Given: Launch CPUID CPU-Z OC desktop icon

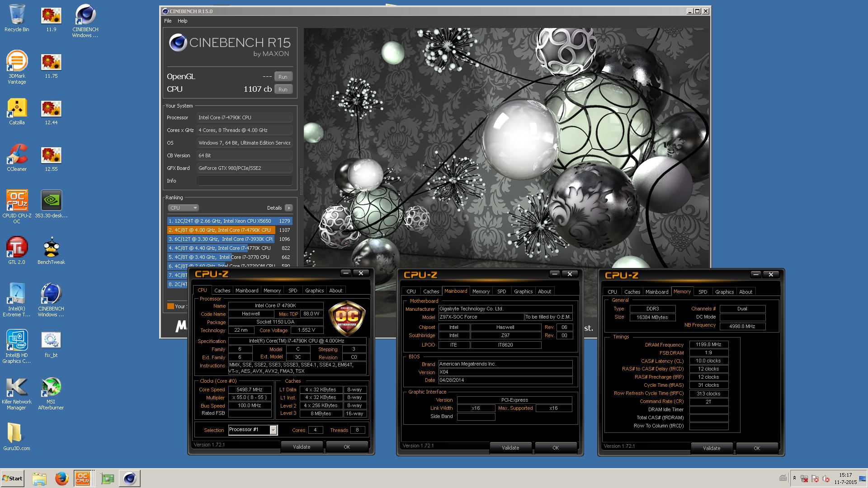Looking at the screenshot, I should (x=17, y=207).
